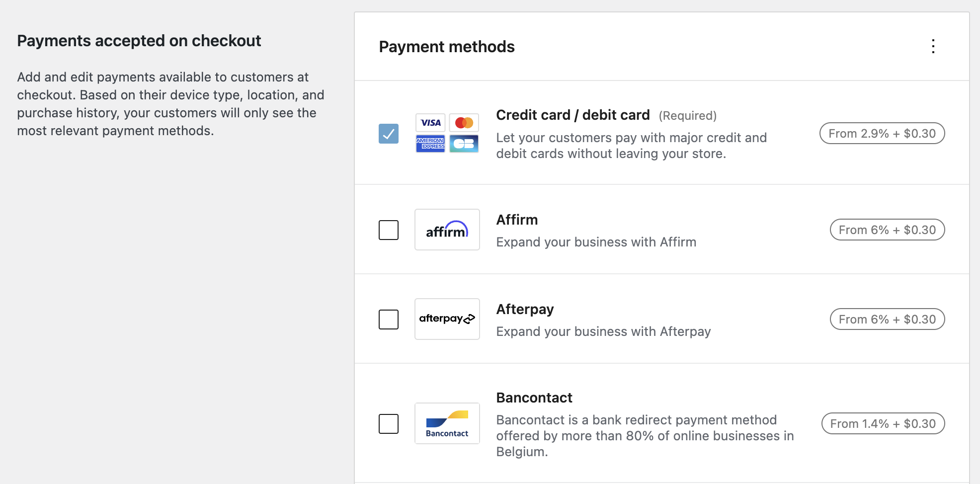Screen dimensions: 980x484
Task: Click the American Express icon
Action: click(430, 144)
